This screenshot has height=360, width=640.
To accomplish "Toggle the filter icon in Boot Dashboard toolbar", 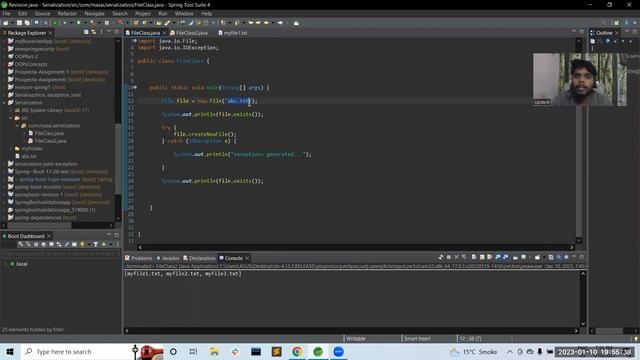I will (x=96, y=244).
